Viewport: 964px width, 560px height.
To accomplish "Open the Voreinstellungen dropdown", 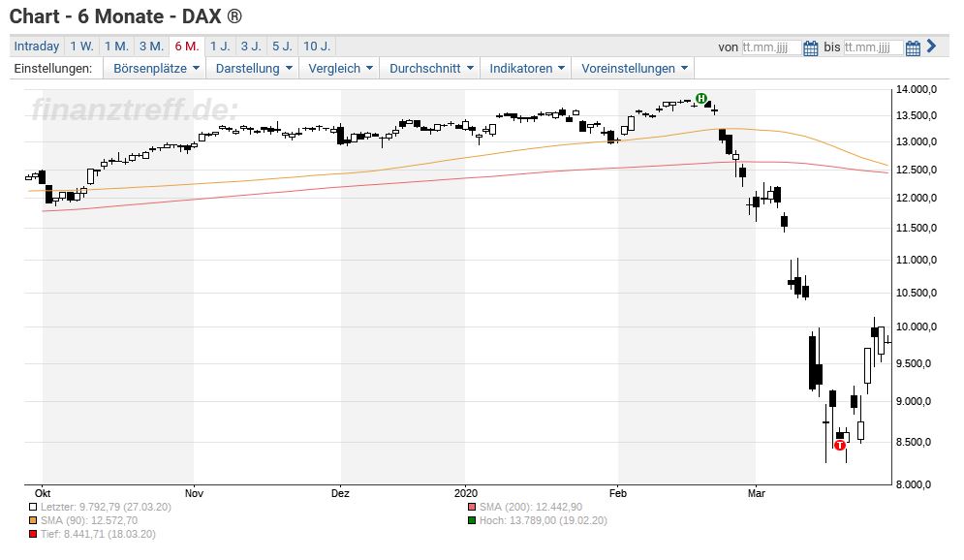I will pyautogui.click(x=634, y=68).
